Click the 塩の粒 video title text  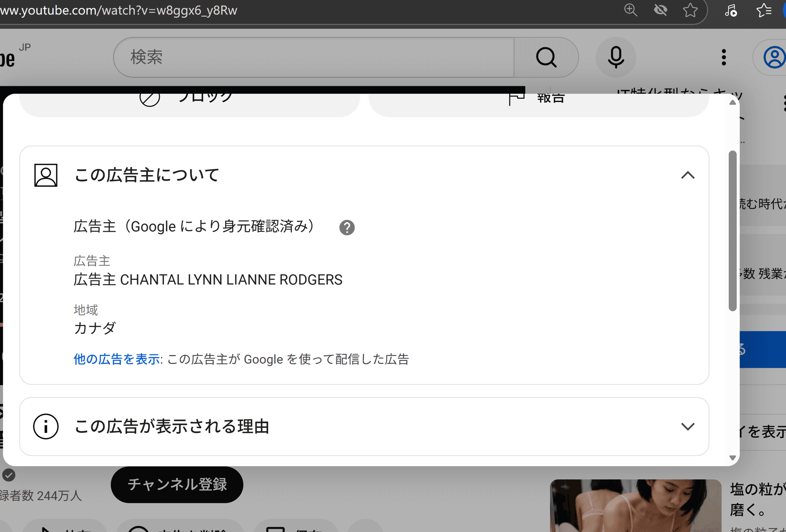pyautogui.click(x=757, y=499)
